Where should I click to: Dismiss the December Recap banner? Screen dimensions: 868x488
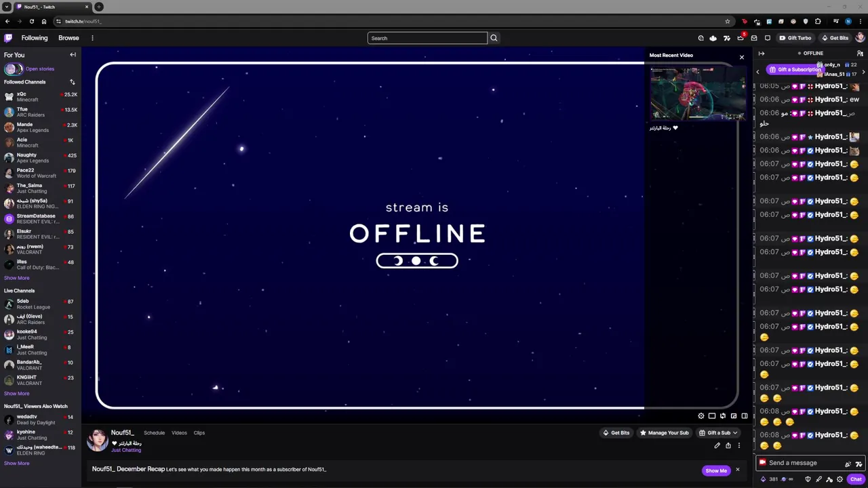click(738, 470)
